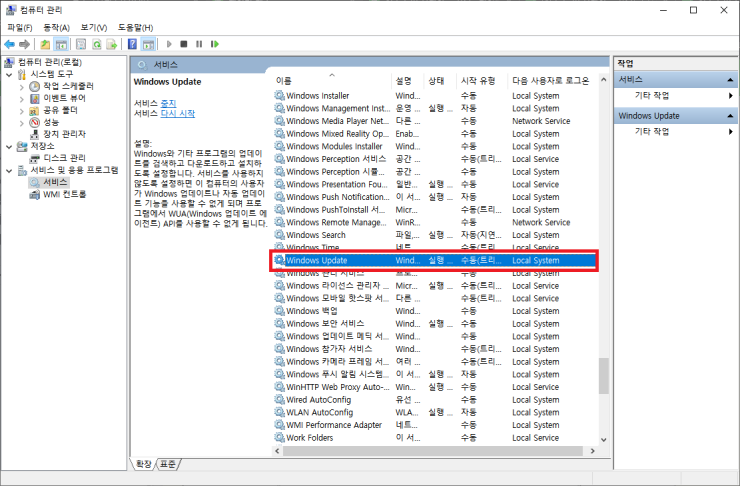Image resolution: width=740 pixels, height=486 pixels.
Task: Sort by the 이름 column header
Action: (332, 81)
